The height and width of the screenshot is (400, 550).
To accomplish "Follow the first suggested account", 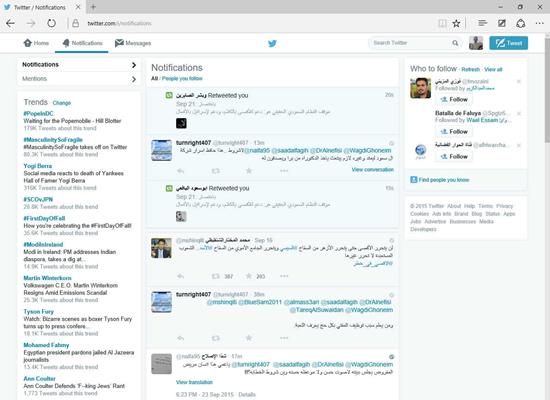I will tap(454, 99).
